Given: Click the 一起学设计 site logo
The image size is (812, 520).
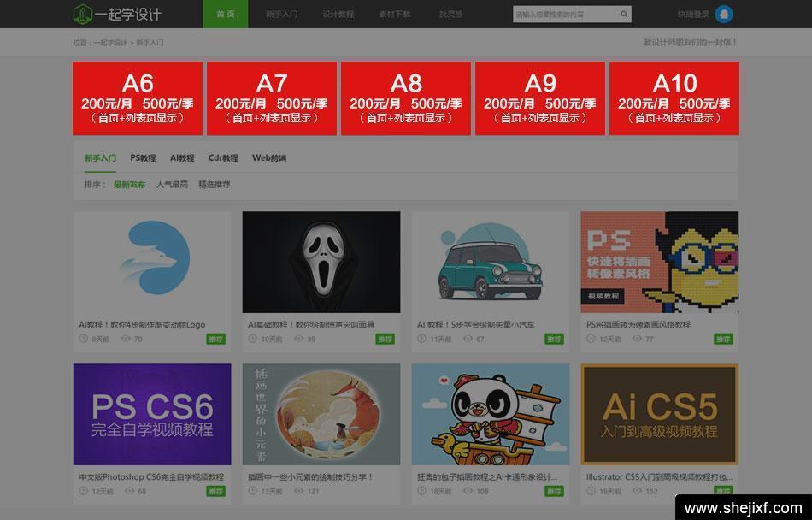Looking at the screenshot, I should 117,14.
